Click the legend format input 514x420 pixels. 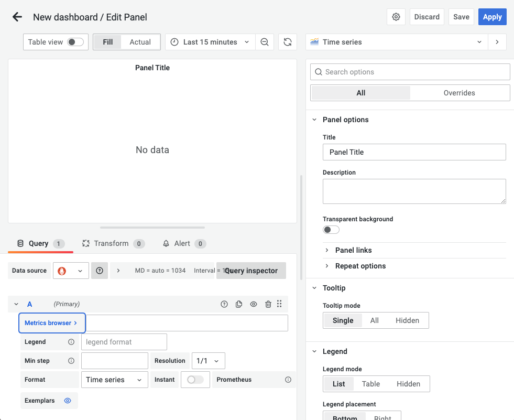click(x=124, y=342)
